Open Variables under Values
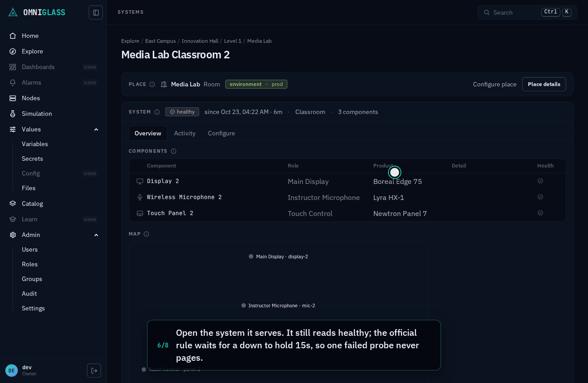This screenshot has width=588, height=383. (35, 144)
